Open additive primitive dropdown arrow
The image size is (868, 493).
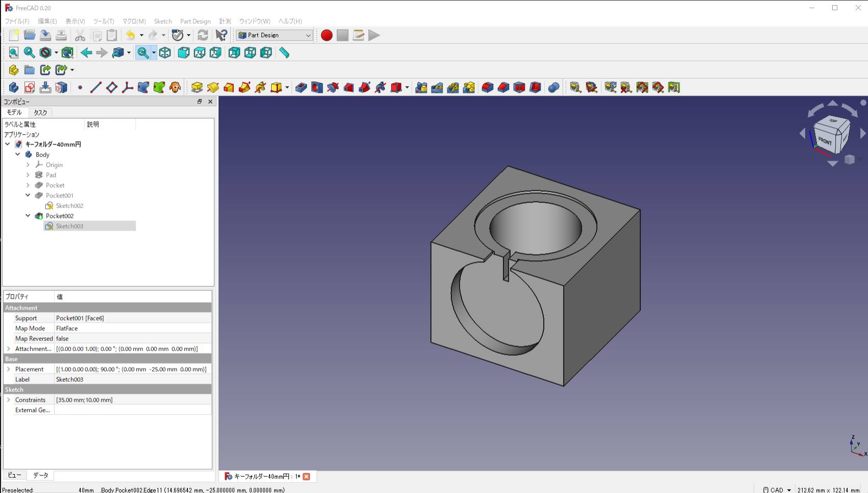click(287, 87)
